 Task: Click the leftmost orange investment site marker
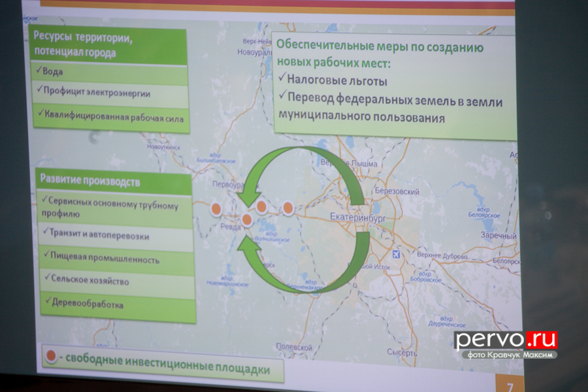pos(216,209)
